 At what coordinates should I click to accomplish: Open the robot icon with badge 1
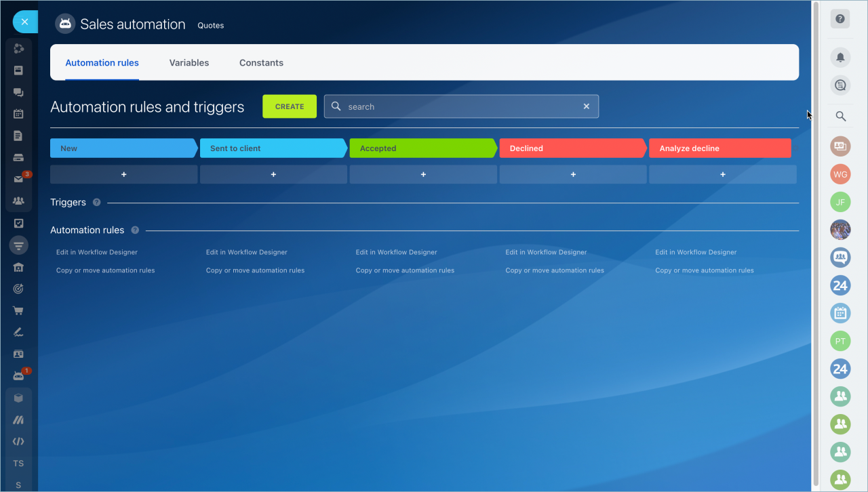click(19, 375)
